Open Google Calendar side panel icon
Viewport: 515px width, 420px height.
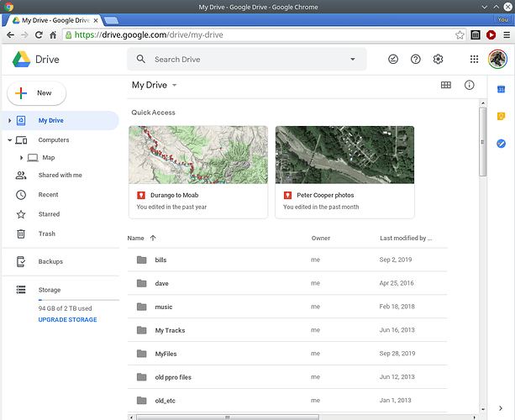click(501, 89)
